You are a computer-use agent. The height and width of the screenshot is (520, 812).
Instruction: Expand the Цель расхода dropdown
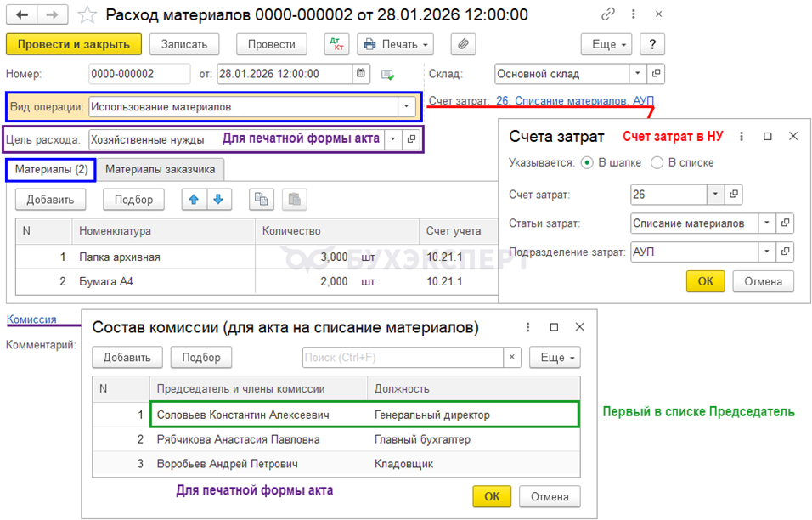pos(393,138)
